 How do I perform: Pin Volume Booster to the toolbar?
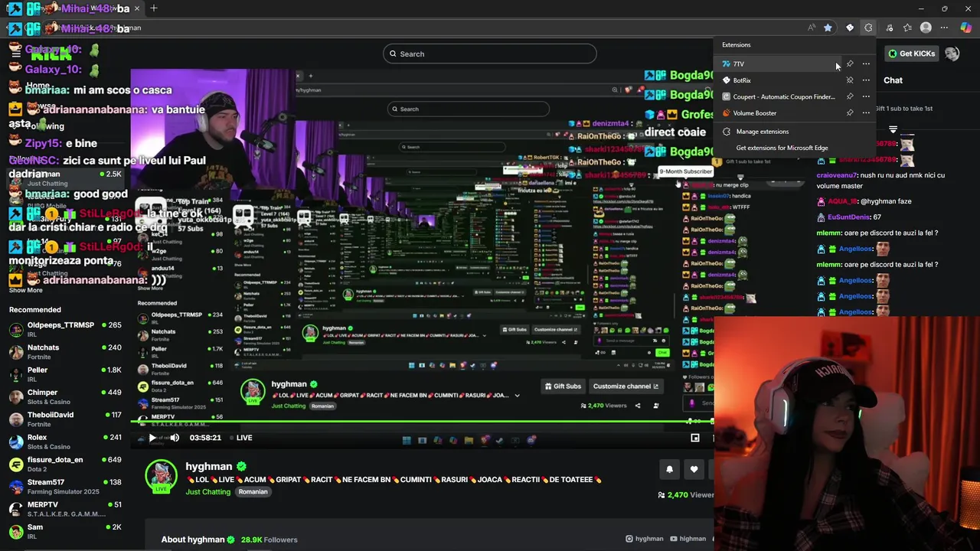(x=850, y=113)
